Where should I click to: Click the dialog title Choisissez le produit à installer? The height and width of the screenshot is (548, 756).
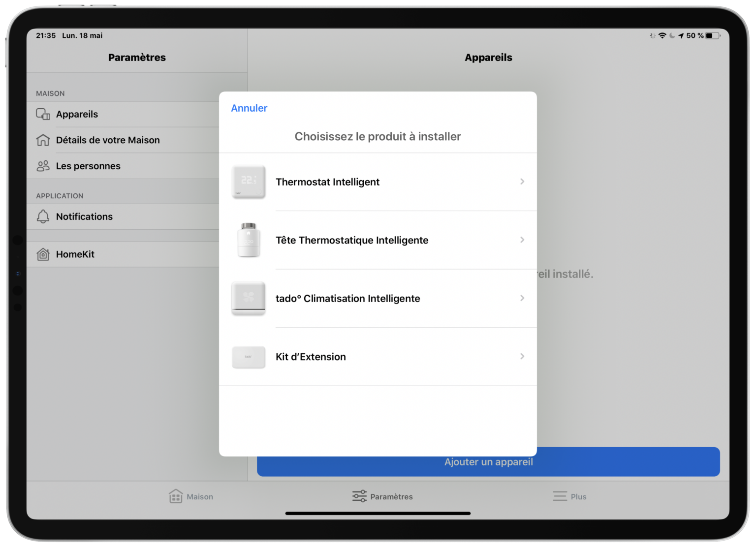coord(378,136)
